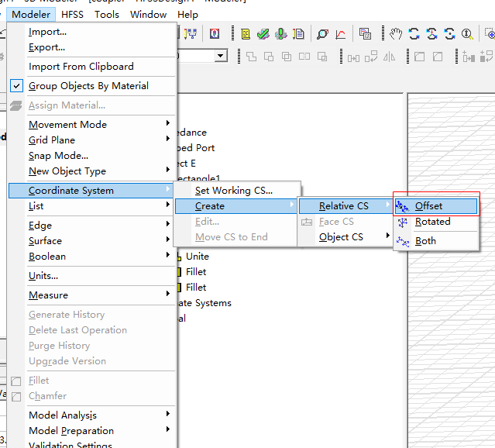495x448 pixels.
Task: Toggle Group Objects By Material checkmark
Action: coord(16,86)
